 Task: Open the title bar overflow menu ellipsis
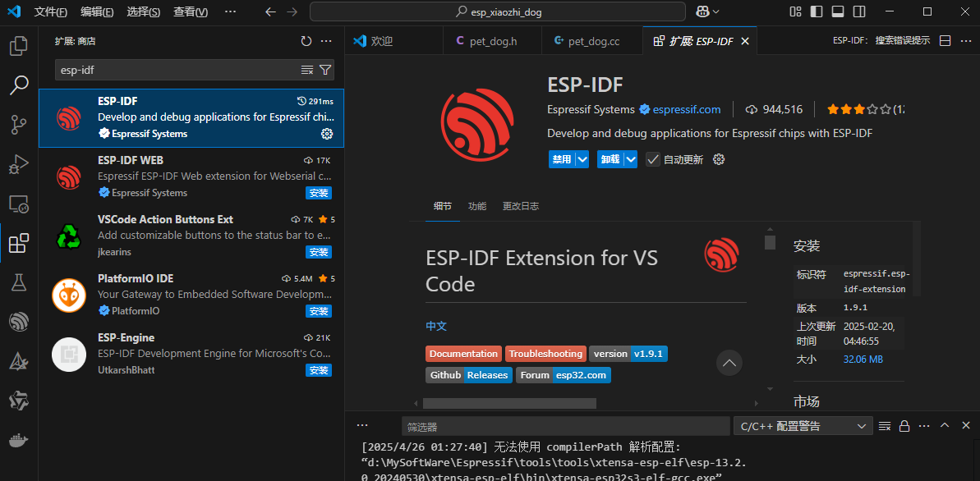[x=230, y=11]
